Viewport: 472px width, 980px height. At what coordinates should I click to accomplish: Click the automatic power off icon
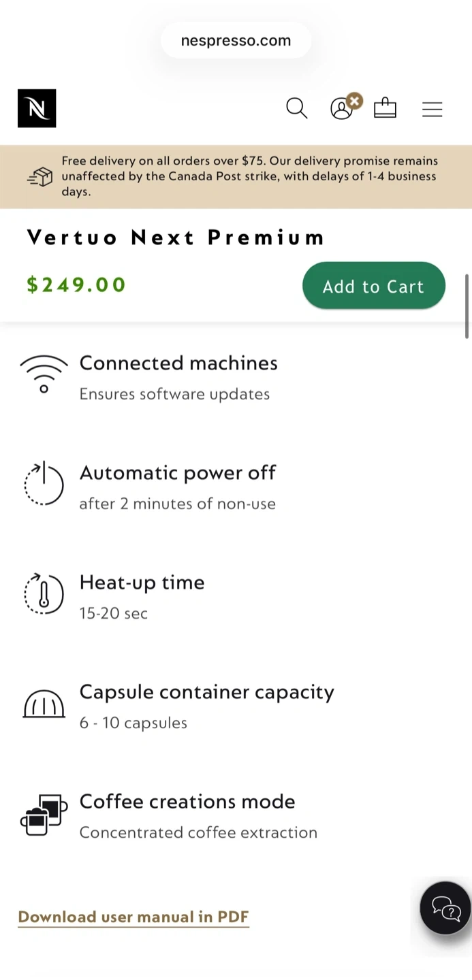[x=44, y=484]
